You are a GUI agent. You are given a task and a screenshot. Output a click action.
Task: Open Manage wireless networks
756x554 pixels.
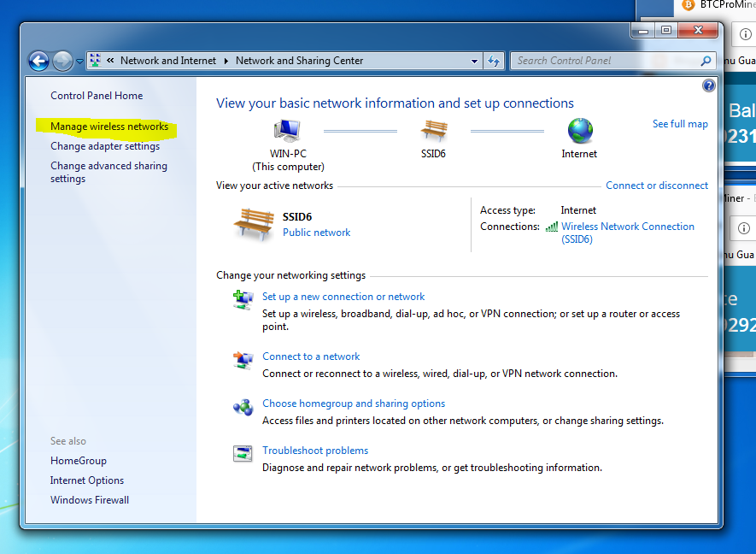coord(109,127)
